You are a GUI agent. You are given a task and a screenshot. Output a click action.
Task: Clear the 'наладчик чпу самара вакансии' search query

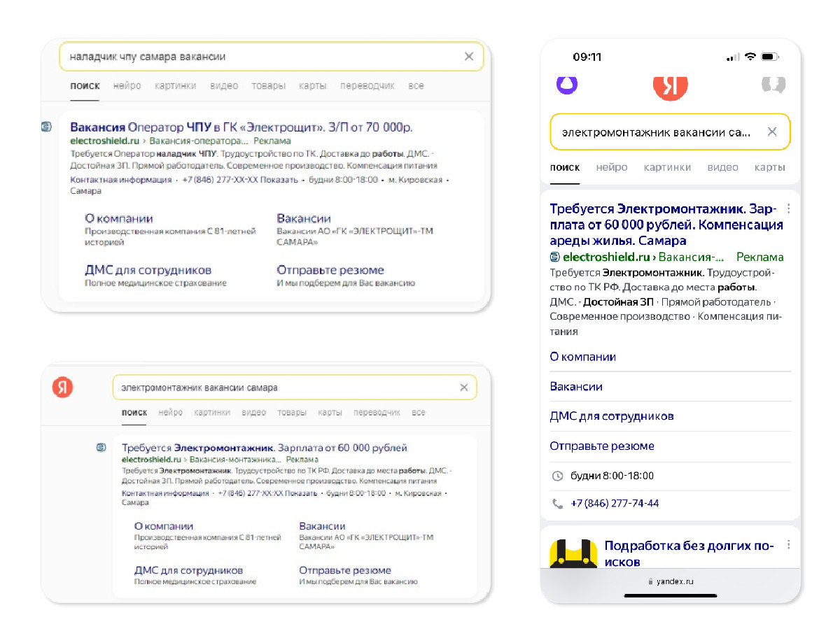click(469, 57)
